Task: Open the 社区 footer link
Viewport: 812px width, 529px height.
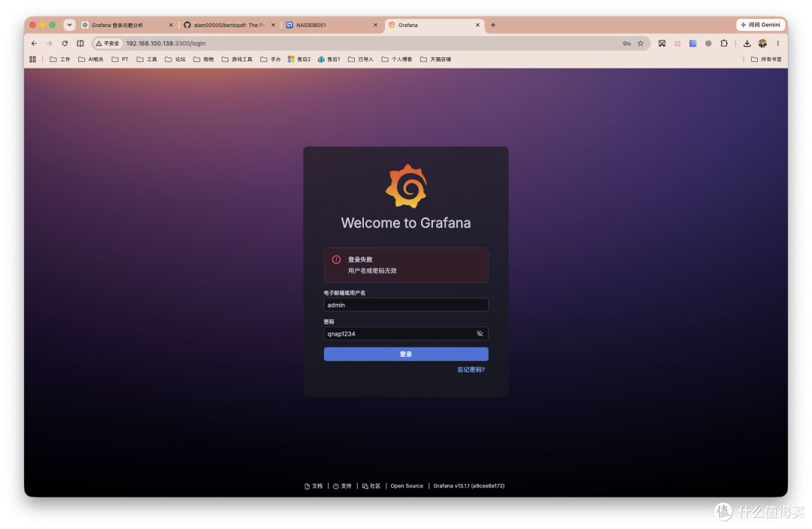Action: point(371,486)
